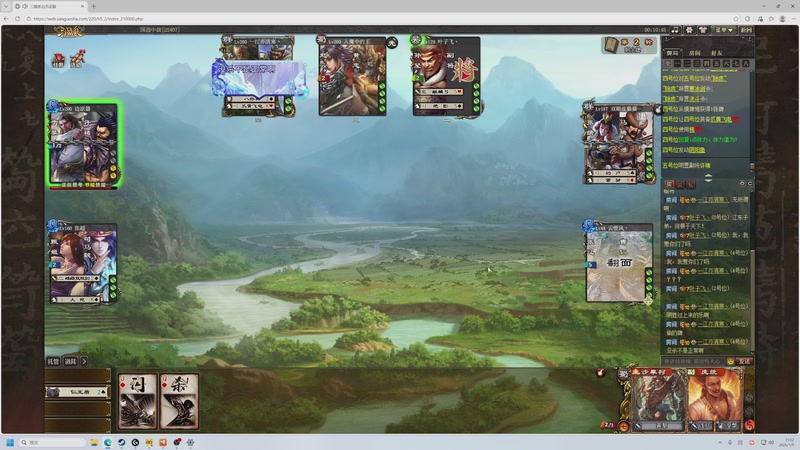Click the browser back arrow

tap(6, 18)
